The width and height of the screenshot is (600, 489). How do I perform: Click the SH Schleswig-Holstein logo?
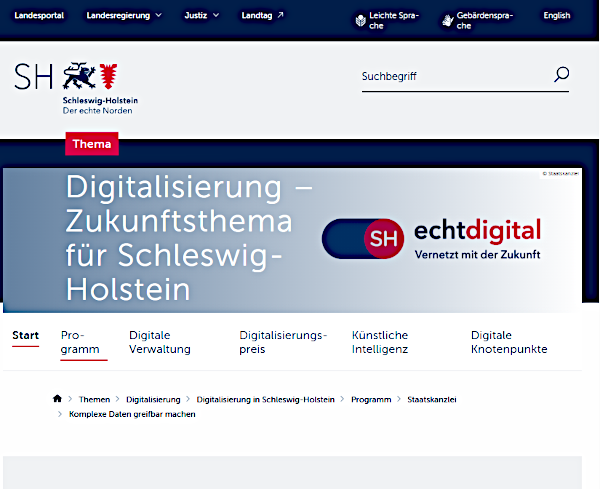(x=76, y=88)
